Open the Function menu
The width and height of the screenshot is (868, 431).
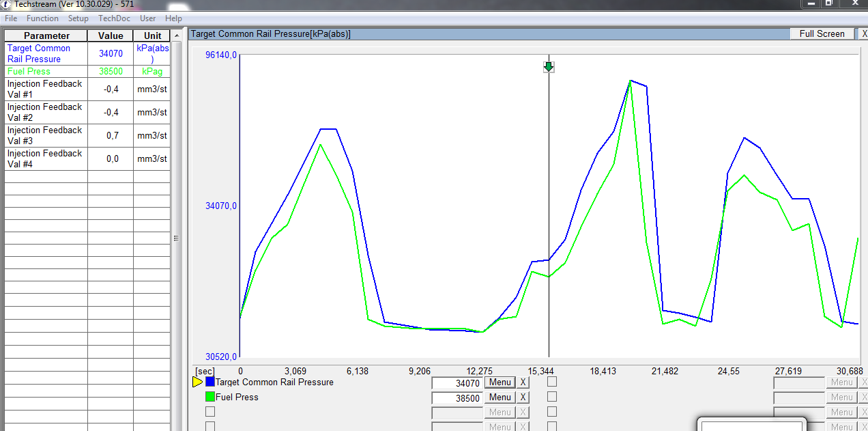pos(42,18)
